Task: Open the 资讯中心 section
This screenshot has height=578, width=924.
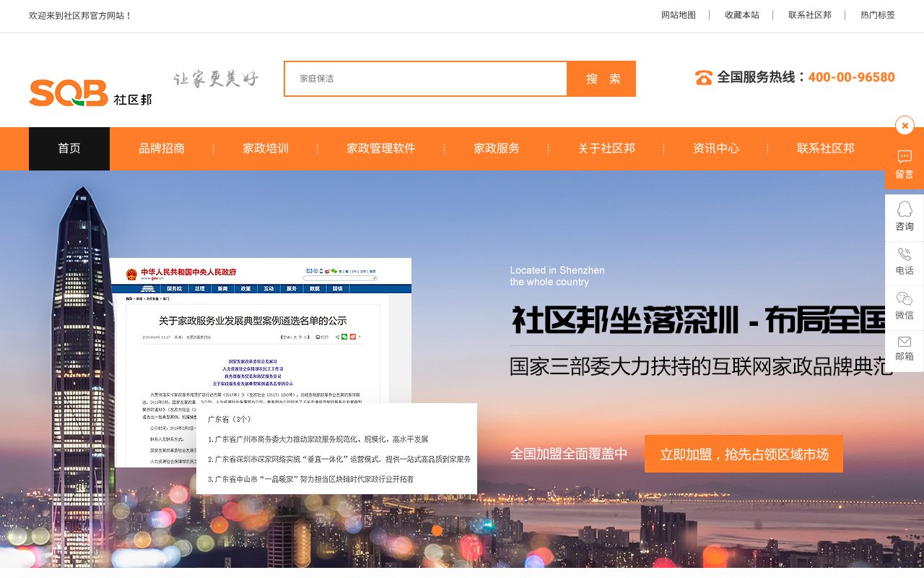Action: (715, 148)
